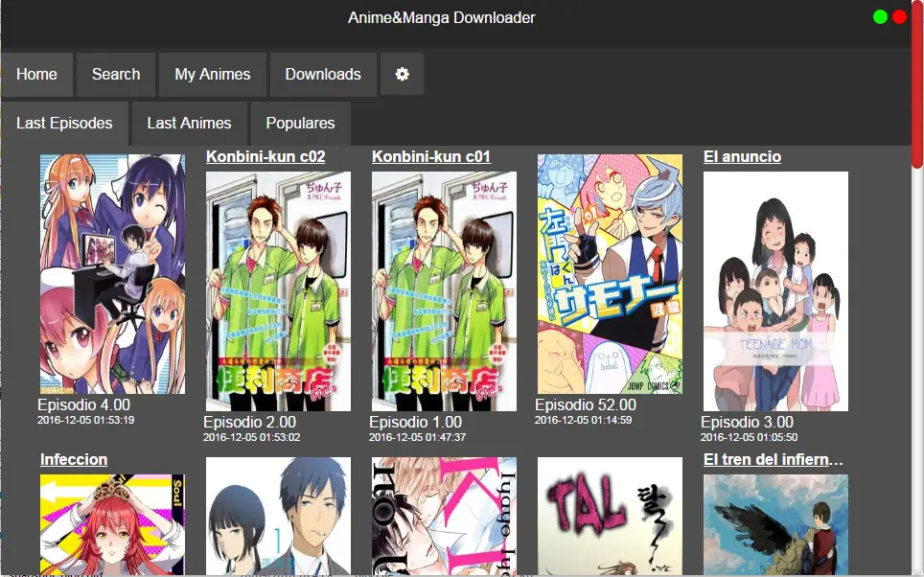The image size is (924, 577).
Task: Click the Episodio 4.00 label
Action: pyautogui.click(x=83, y=404)
